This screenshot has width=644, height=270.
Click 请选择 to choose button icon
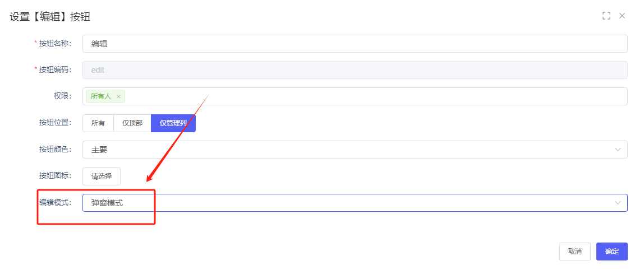point(102,176)
